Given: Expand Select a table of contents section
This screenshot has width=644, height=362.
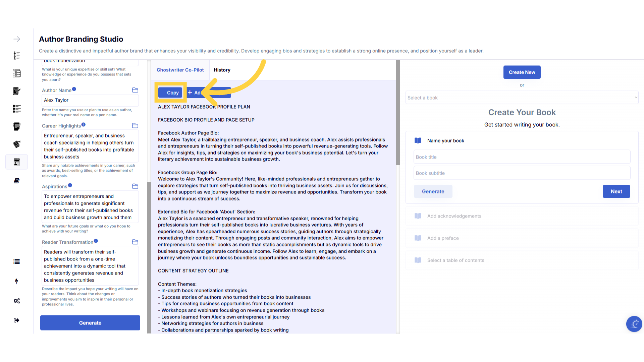Looking at the screenshot, I should 455,260.
